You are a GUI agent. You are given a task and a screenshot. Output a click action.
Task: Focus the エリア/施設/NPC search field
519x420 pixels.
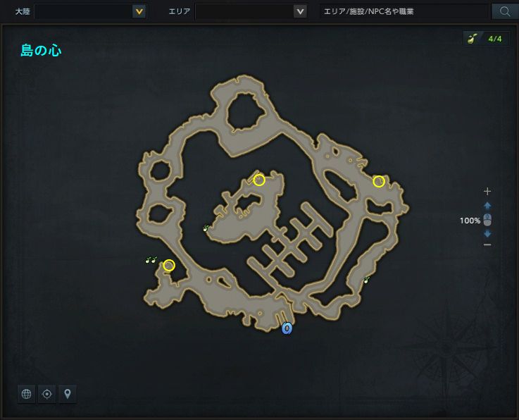pos(404,11)
